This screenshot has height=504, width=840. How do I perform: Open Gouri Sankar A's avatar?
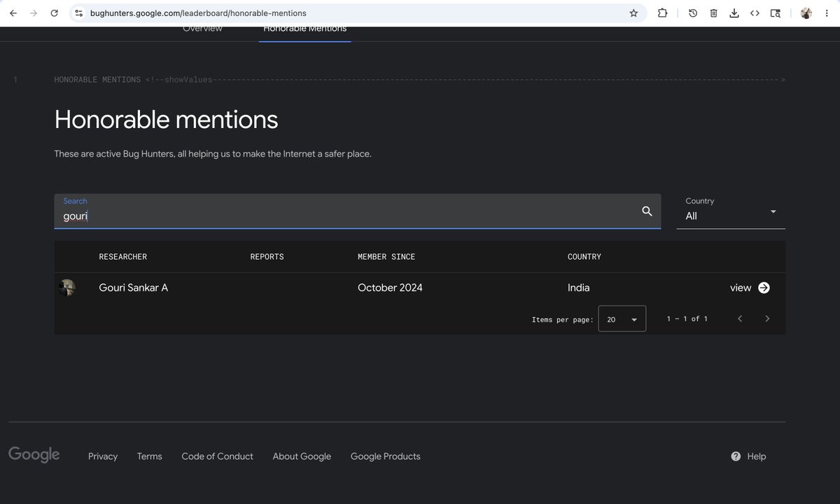67,288
